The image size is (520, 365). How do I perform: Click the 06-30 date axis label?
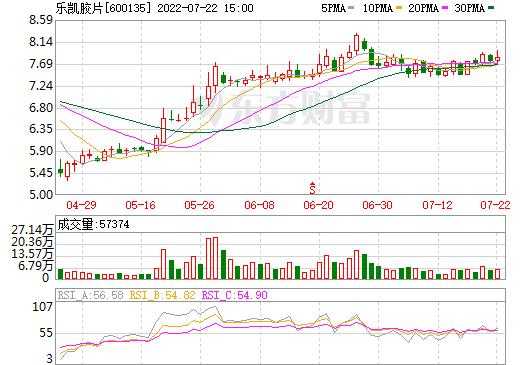[x=377, y=205]
